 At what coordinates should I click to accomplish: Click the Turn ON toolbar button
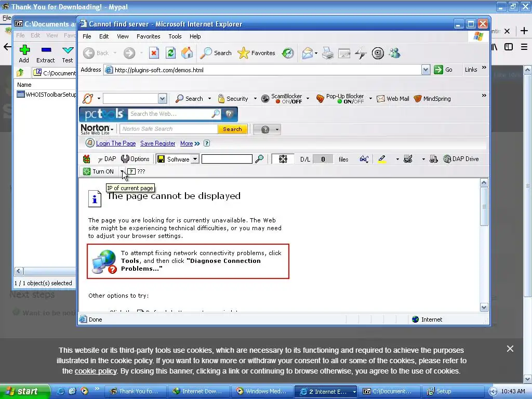pos(99,171)
